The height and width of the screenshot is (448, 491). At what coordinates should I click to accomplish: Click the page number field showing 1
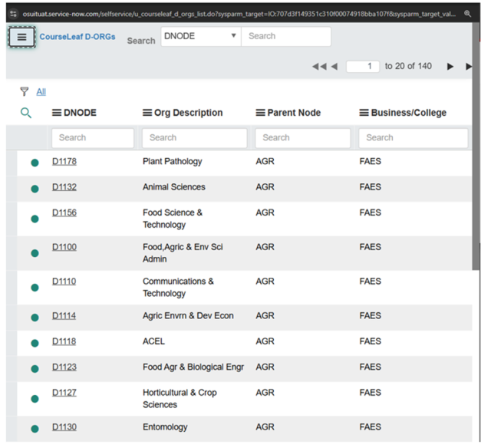[x=363, y=67]
